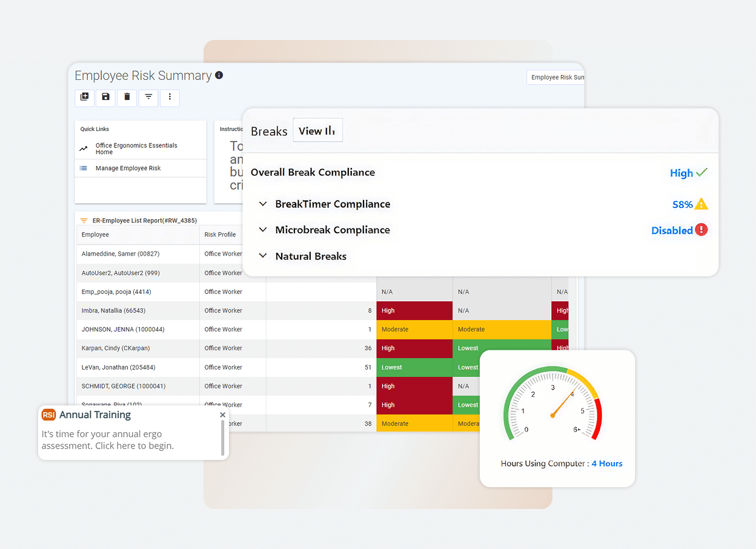The height and width of the screenshot is (549, 756).
Task: Expand the Microbreak Compliance section
Action: (263, 230)
